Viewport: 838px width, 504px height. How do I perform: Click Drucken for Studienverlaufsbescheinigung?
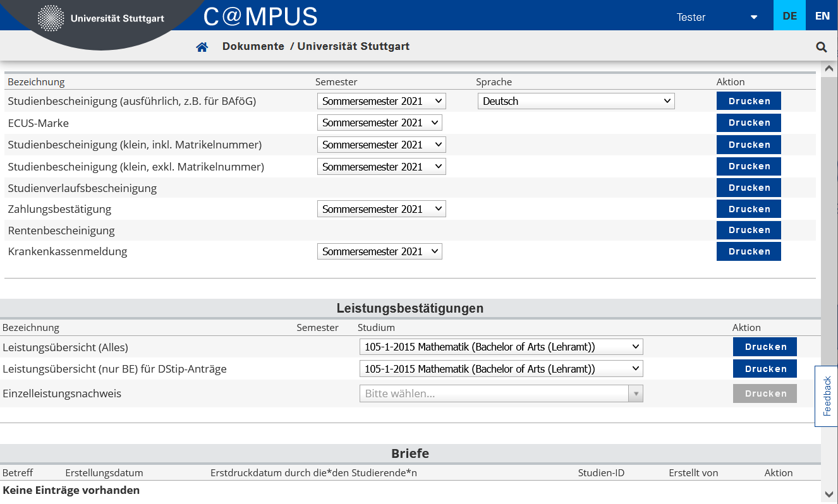coord(749,188)
